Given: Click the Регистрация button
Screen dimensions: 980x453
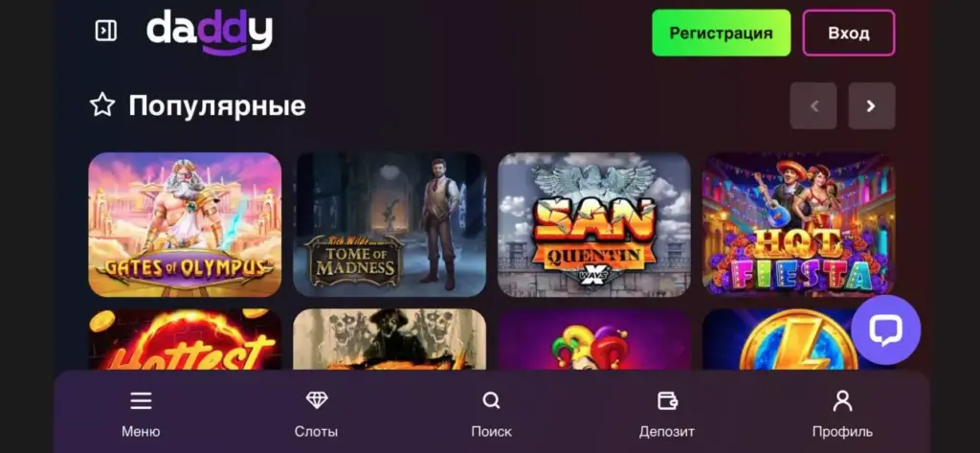Looking at the screenshot, I should point(722,34).
